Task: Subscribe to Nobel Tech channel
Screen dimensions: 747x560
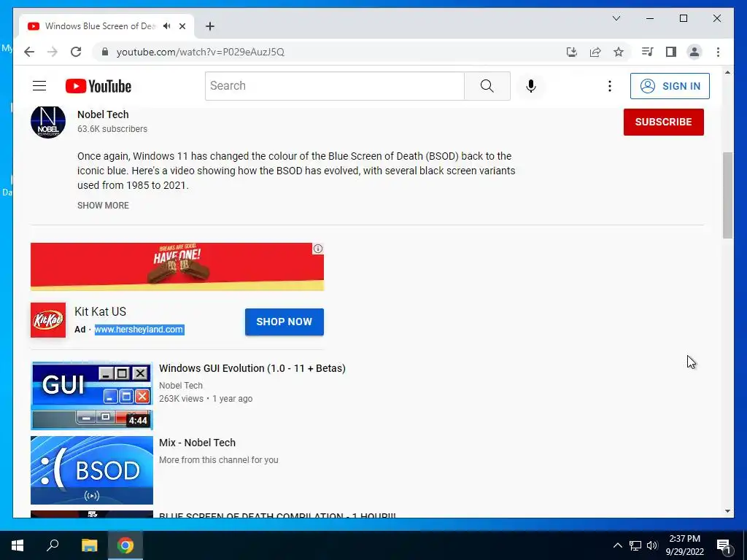Action: coord(663,122)
